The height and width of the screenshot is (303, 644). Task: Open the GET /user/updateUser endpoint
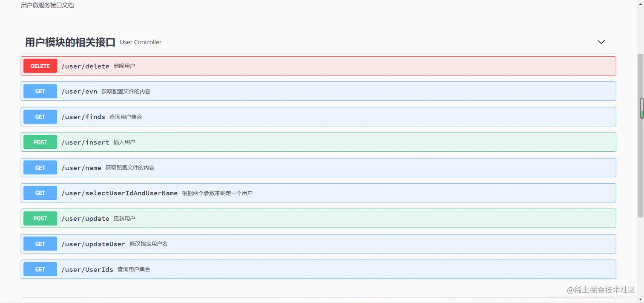pos(318,244)
